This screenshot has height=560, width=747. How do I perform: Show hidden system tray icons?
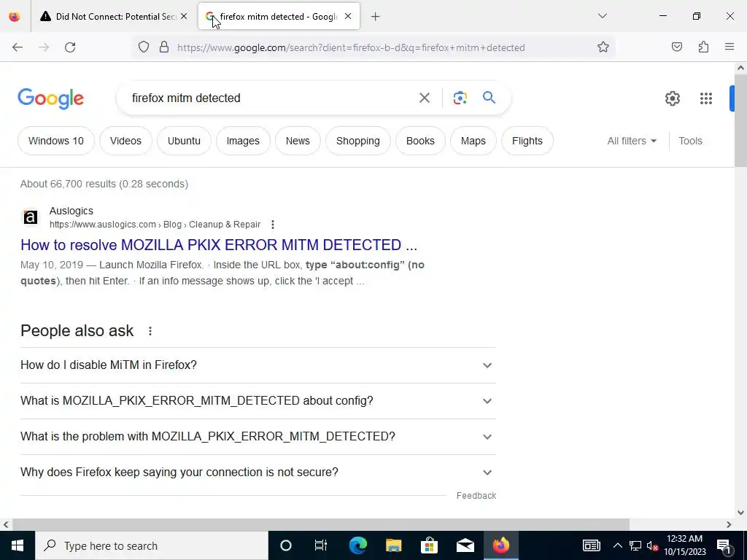pos(617,545)
